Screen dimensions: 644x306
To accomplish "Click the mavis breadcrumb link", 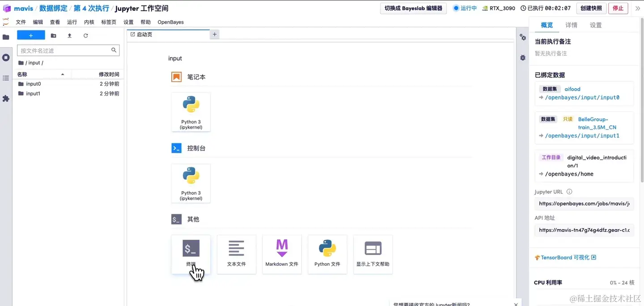I will tap(23, 8).
